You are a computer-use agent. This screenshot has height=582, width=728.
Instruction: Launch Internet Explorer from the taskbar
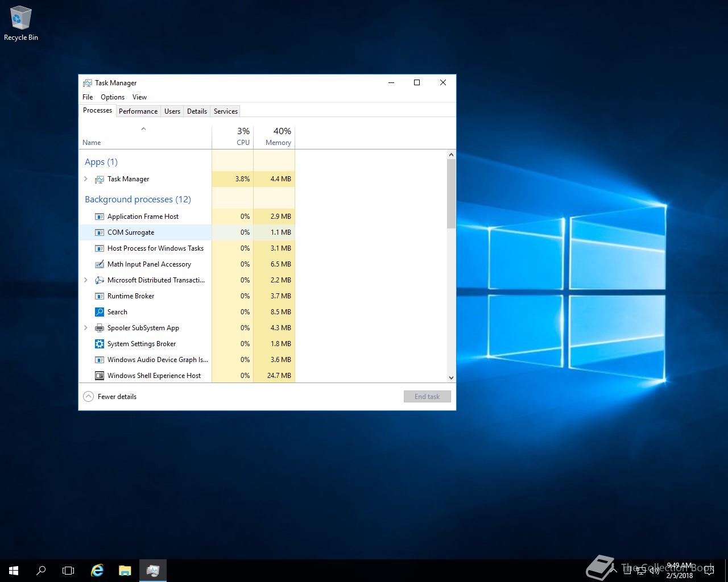click(97, 570)
